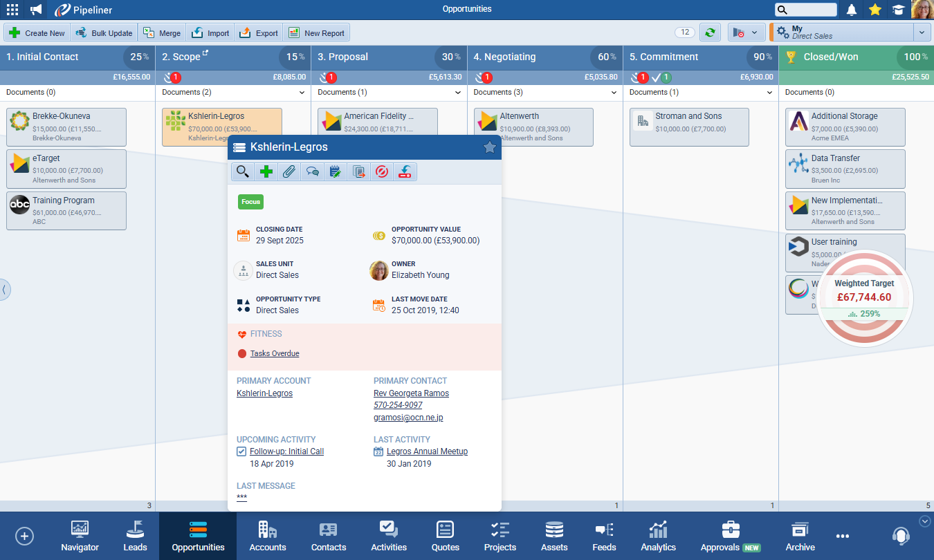Click the email gramosi@ocn.ne.jp
This screenshot has height=560, width=934.
(x=408, y=418)
